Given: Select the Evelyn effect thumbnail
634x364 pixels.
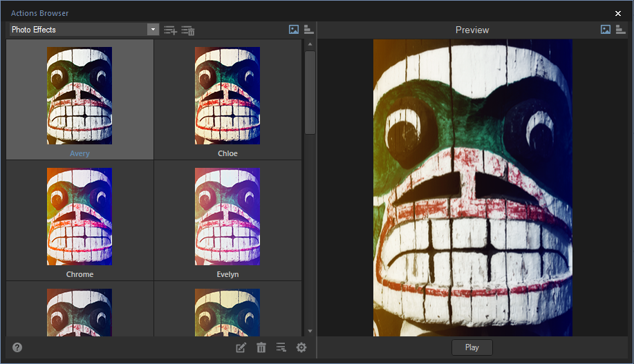Looking at the screenshot, I should (x=227, y=217).
